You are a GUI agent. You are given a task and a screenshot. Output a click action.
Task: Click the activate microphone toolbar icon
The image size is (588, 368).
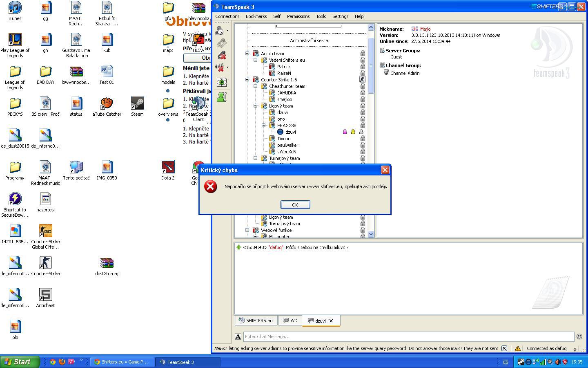pos(222,43)
